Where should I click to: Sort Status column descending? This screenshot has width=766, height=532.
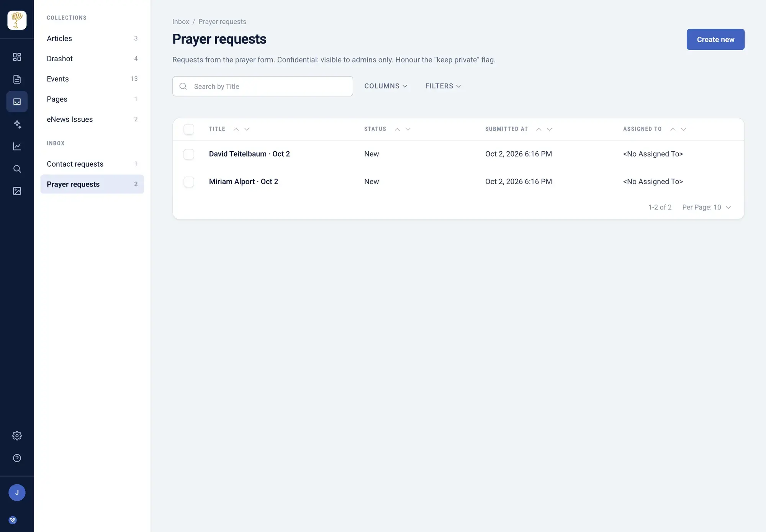pos(408,129)
